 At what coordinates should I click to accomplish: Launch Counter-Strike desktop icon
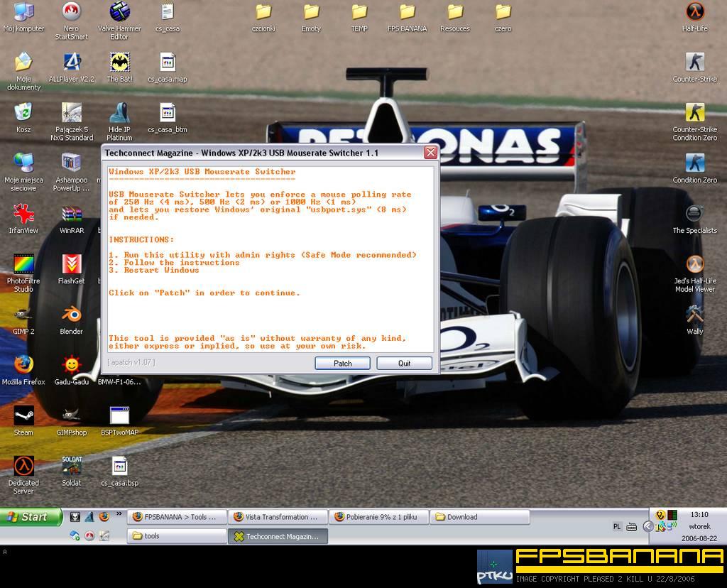(x=695, y=67)
